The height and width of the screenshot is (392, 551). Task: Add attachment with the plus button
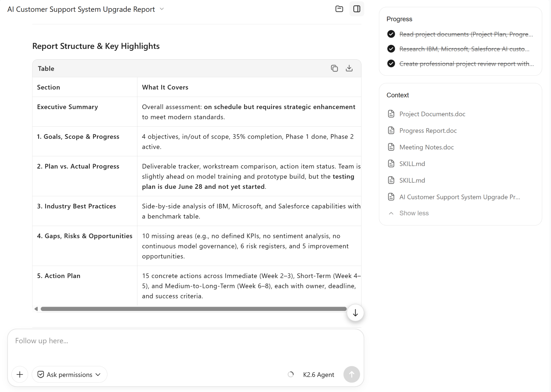coord(20,374)
